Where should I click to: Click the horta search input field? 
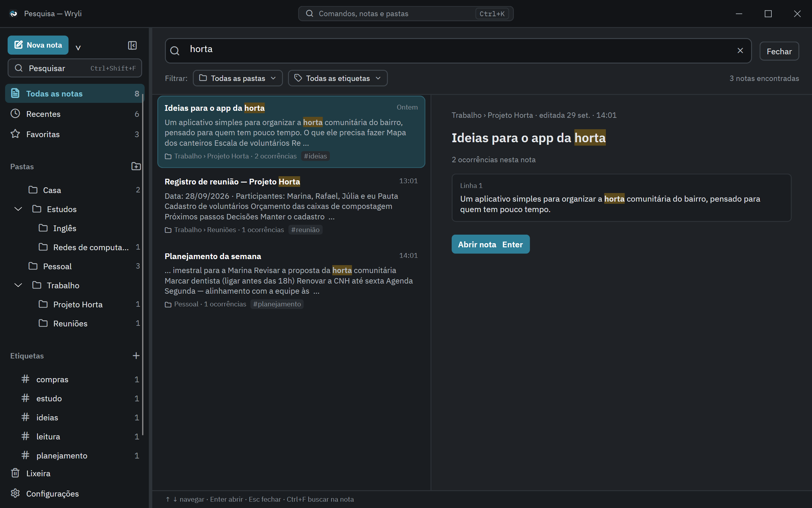pos(458,51)
